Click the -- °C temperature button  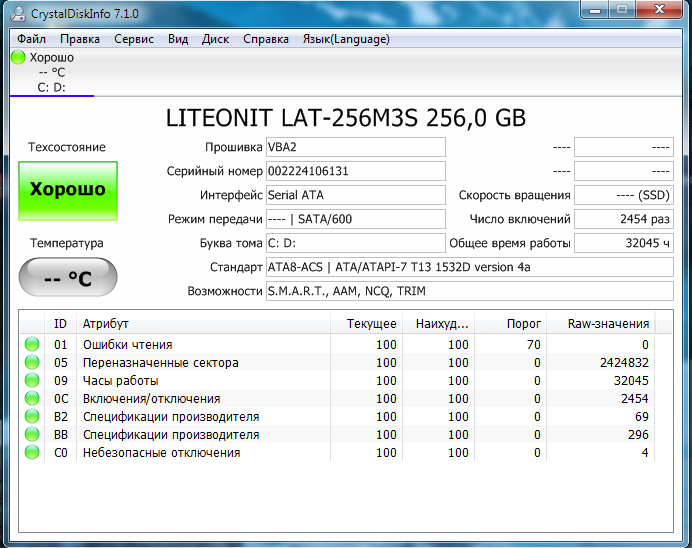pos(68,278)
